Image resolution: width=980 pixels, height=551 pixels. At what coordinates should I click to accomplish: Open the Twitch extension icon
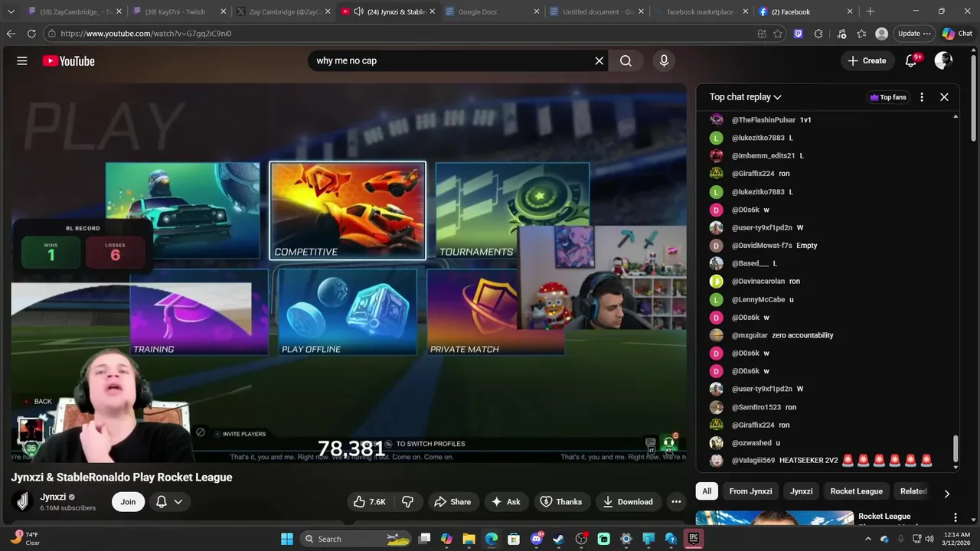tap(799, 34)
